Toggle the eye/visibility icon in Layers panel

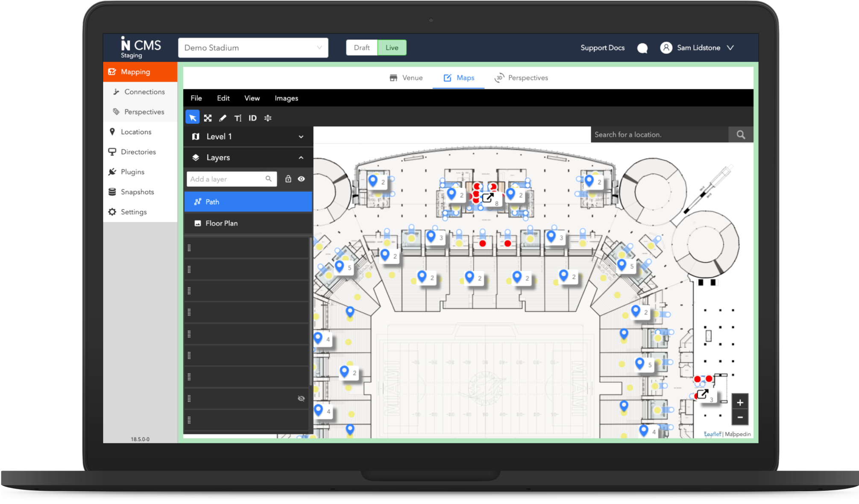point(302,179)
